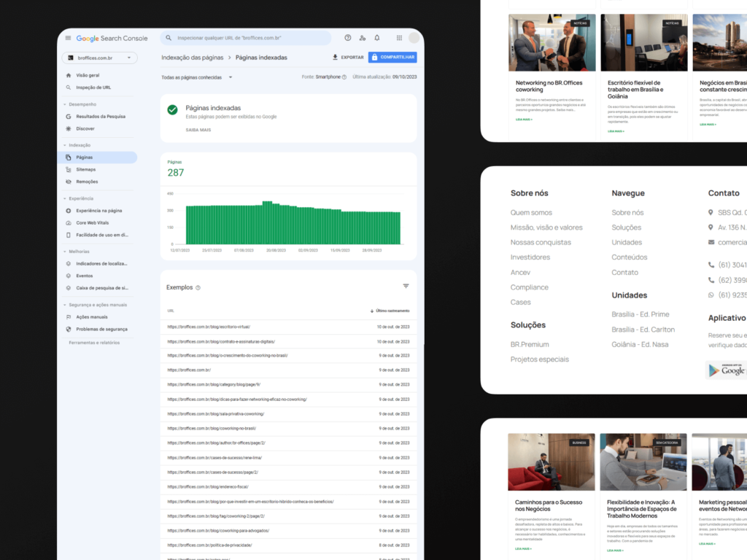Select Páginas in the sidebar
The height and width of the screenshot is (560, 747).
point(97,157)
